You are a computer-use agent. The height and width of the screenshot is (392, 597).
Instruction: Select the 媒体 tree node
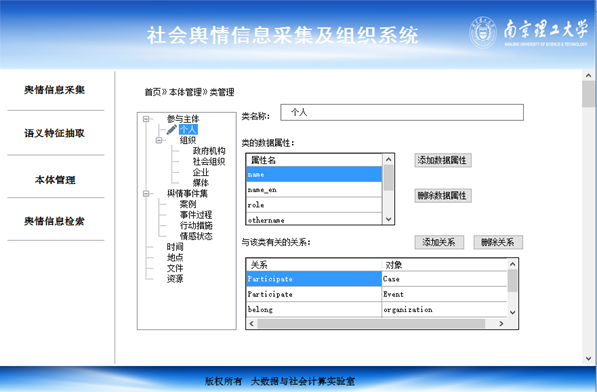coord(201,183)
